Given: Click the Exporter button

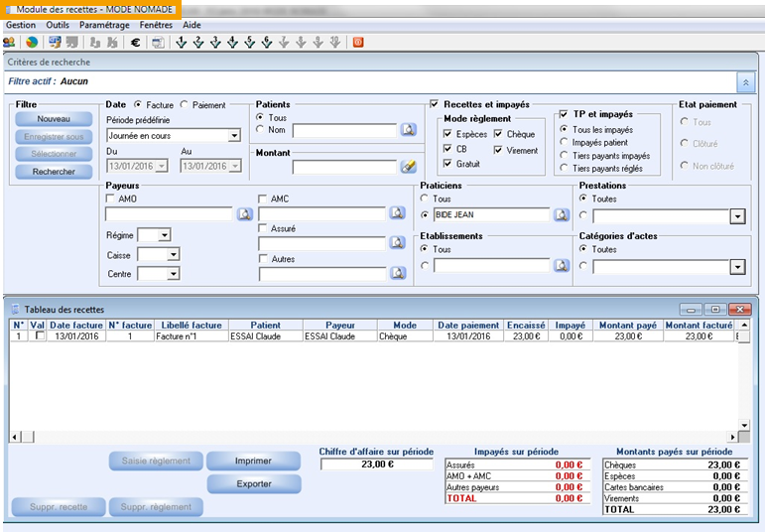Looking at the screenshot, I should click(x=254, y=483).
